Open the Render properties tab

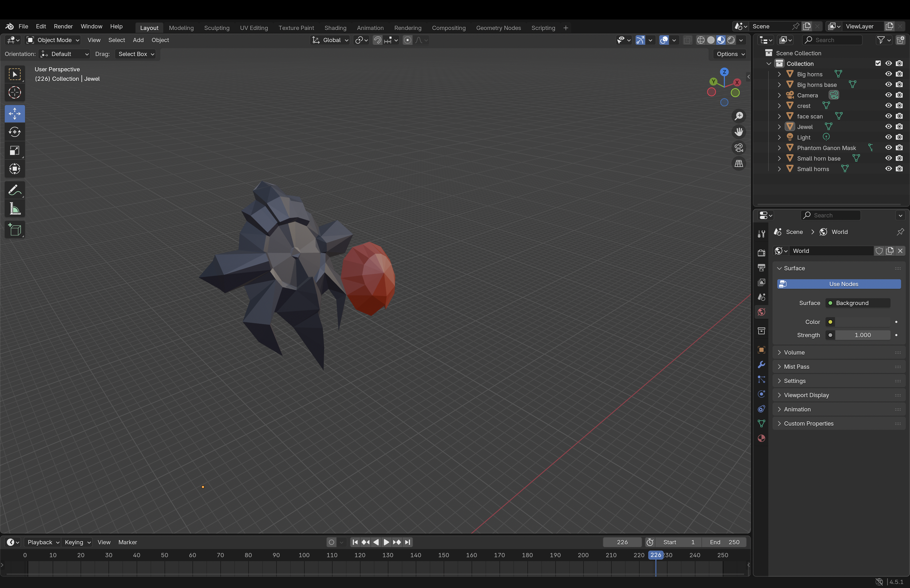pyautogui.click(x=761, y=253)
